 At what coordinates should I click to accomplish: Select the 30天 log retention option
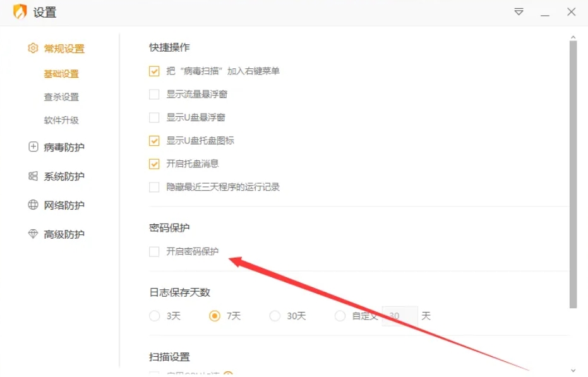(x=275, y=316)
